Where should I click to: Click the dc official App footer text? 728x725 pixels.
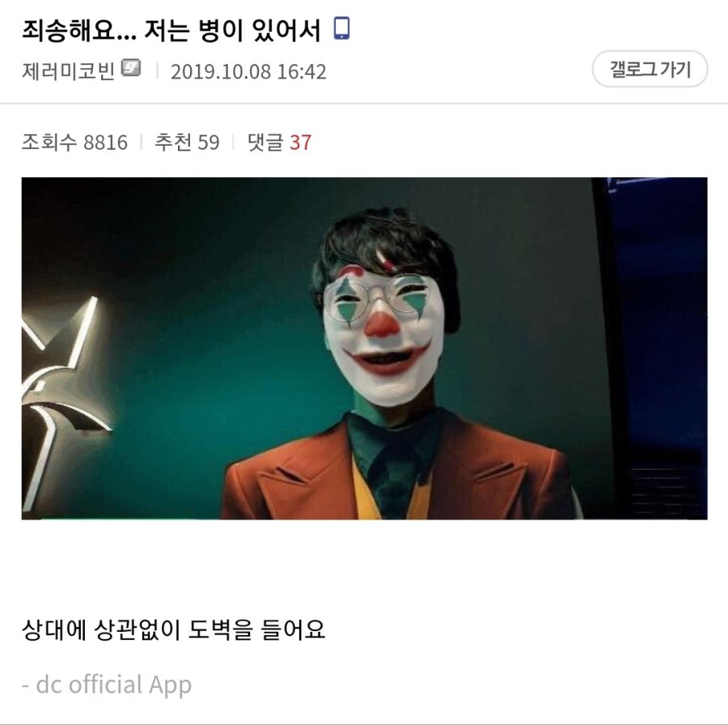(x=107, y=685)
